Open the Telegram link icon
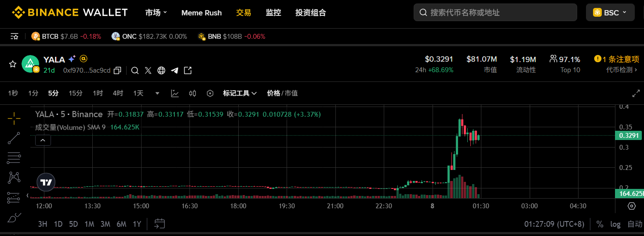 pyautogui.click(x=175, y=70)
